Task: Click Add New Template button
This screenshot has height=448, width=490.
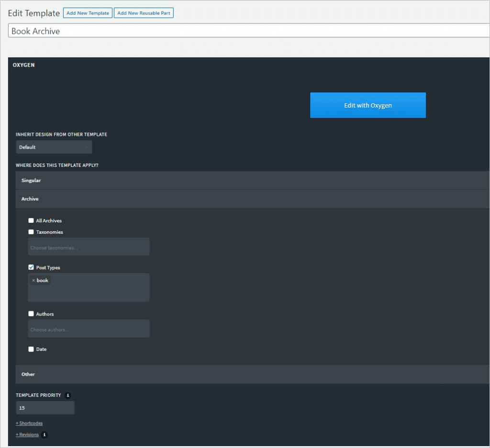Action: coord(88,13)
